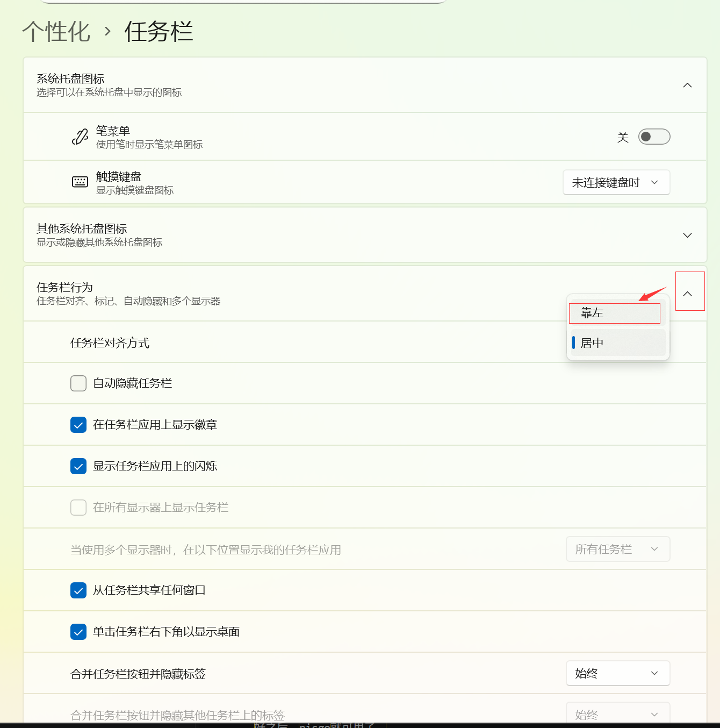
Task: Collapse the 任务栏行为 section chevron
Action: (689, 291)
